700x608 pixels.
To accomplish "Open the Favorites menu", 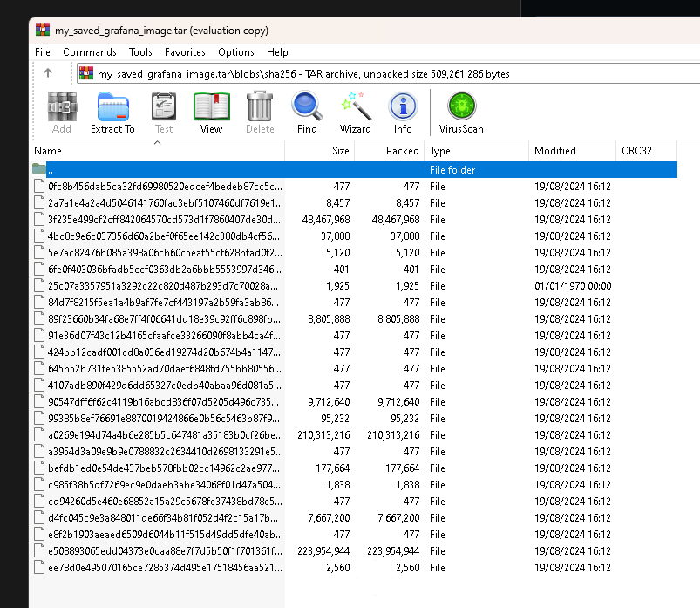I will tap(185, 52).
